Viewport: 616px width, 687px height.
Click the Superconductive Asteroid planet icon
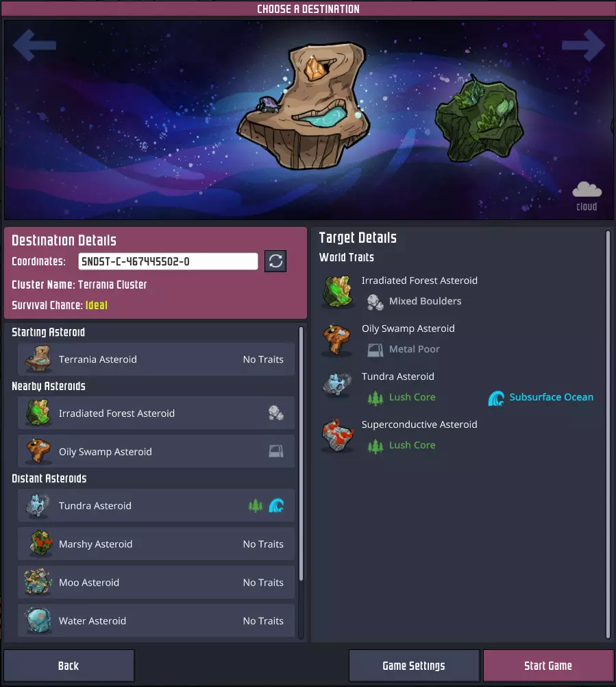337,435
